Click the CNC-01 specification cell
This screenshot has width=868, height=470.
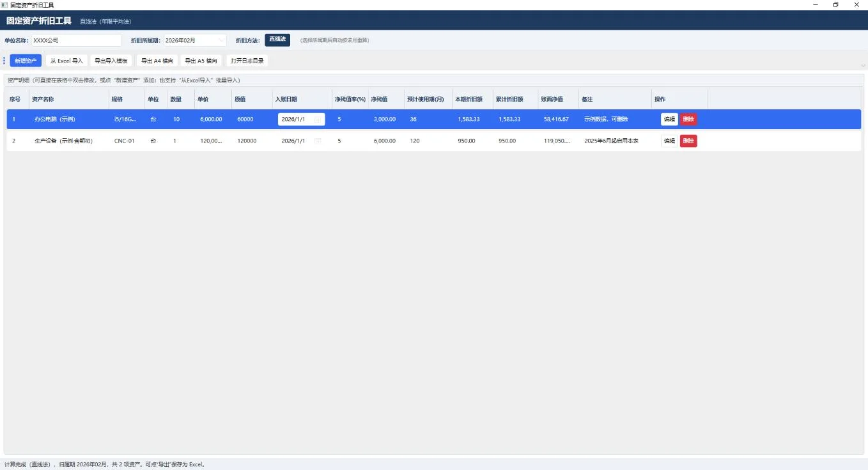pos(127,141)
